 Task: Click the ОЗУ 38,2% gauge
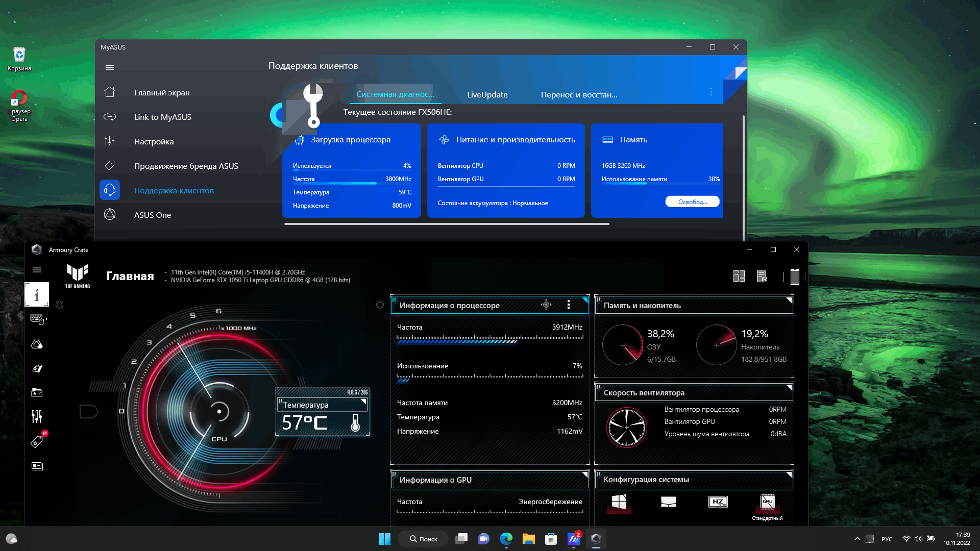623,345
